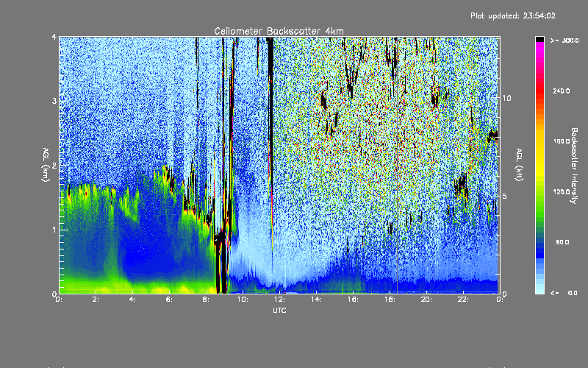Click the '6:' x-axis tick label
Screen dimensions: 588x368
169,300
